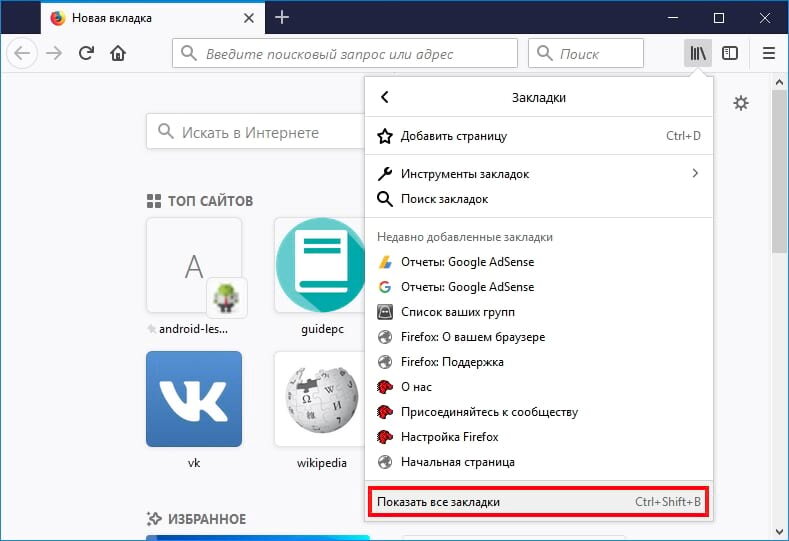Close the Новая вкладка tab
The width and height of the screenshot is (789, 541).
pos(249,18)
